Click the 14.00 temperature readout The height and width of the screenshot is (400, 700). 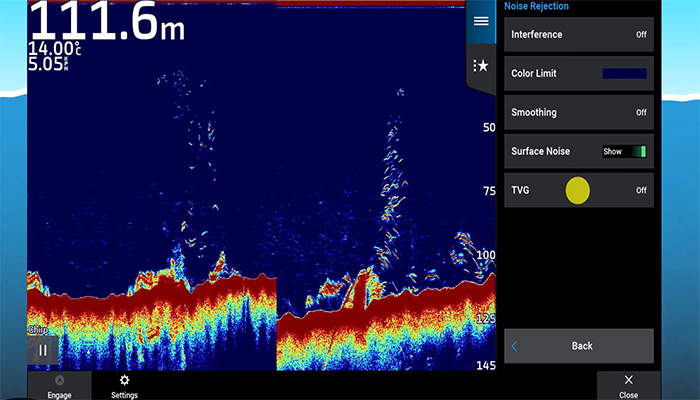point(54,48)
